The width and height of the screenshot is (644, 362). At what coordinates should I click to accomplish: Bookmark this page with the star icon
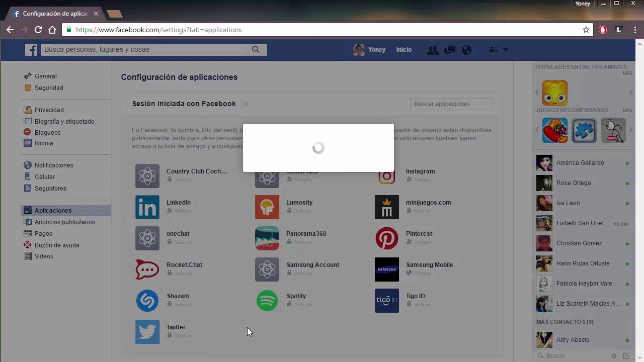(586, 30)
